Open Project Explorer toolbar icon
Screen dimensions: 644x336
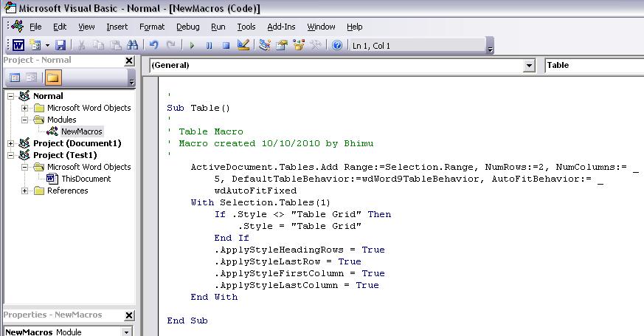click(x=265, y=45)
